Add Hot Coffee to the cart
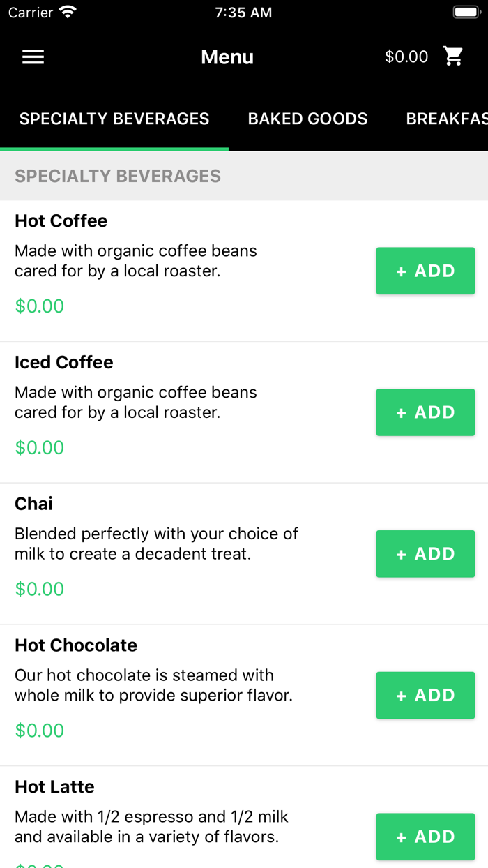 coord(425,271)
